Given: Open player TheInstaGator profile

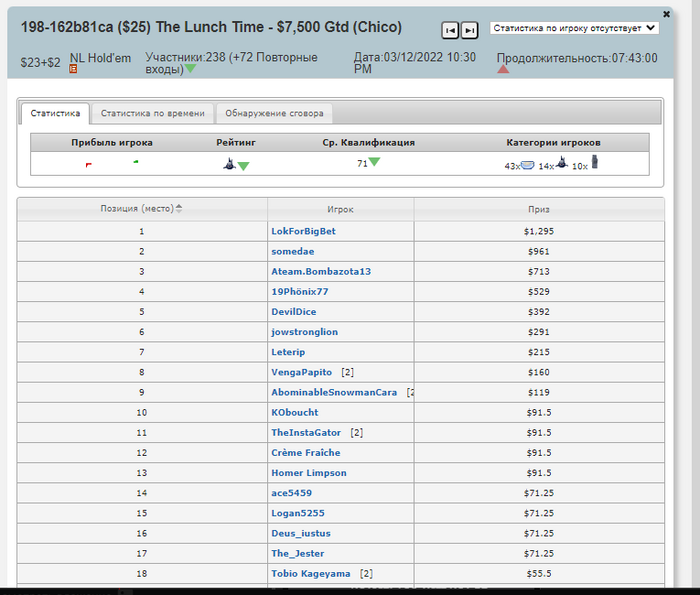Looking at the screenshot, I should (x=306, y=433).
